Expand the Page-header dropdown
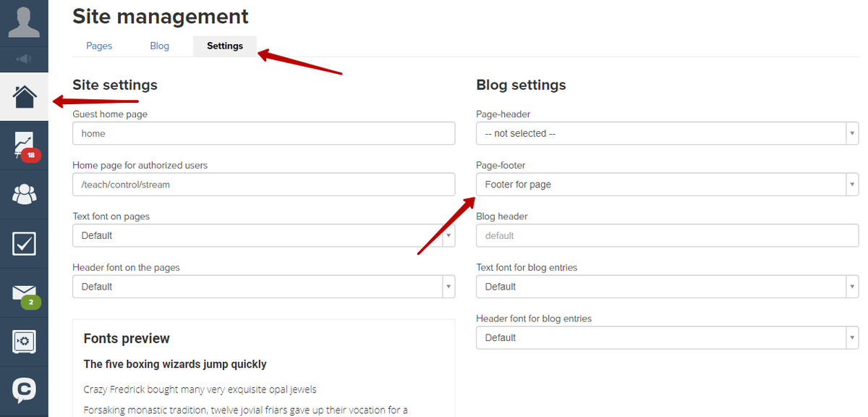Screen dimensions: 868x417 tap(667, 133)
